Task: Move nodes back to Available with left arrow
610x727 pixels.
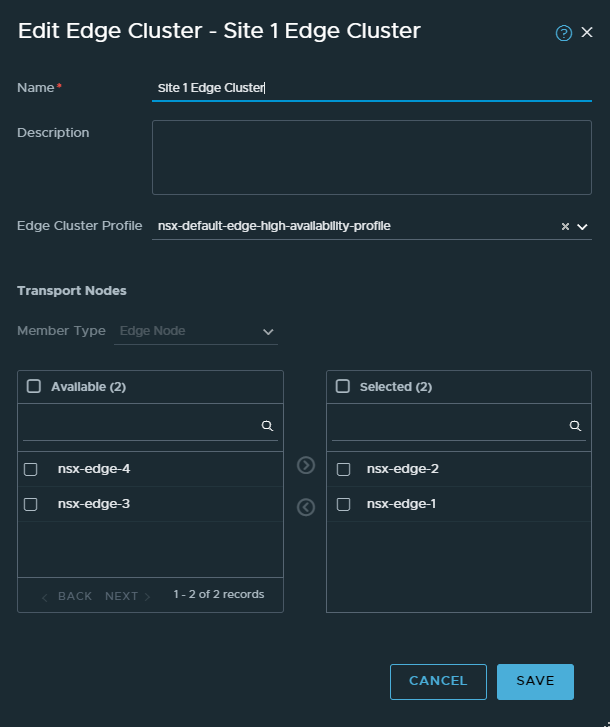Action: click(x=306, y=507)
